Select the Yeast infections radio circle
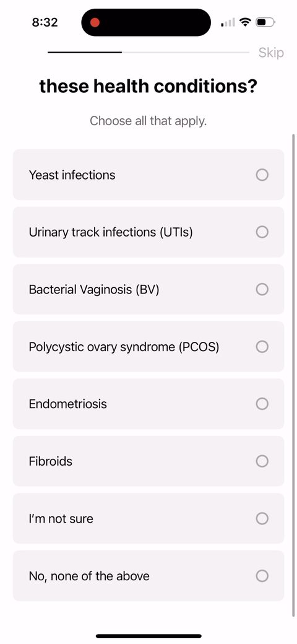The image size is (297, 644). point(262,175)
